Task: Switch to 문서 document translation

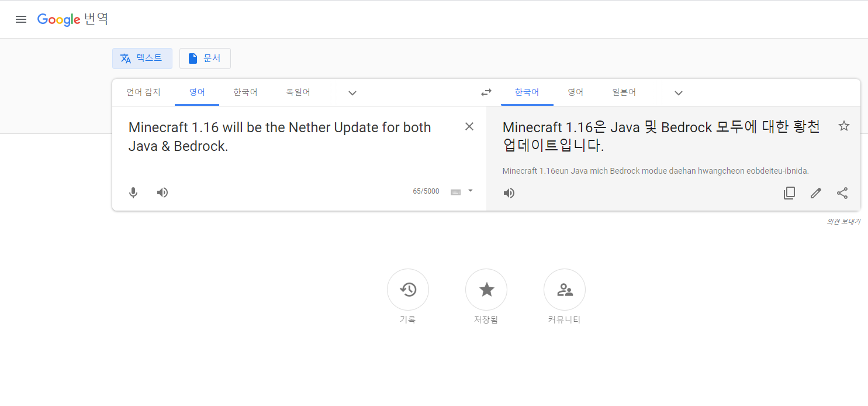Action: 205,59
